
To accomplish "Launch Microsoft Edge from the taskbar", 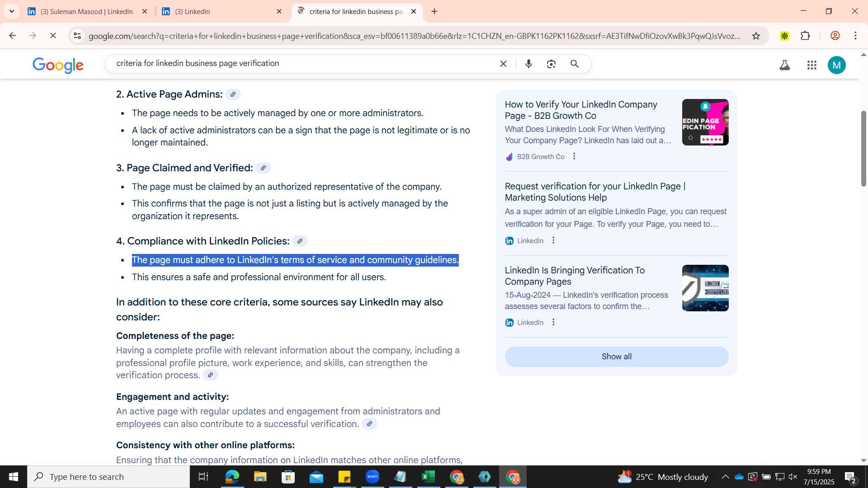I will [x=232, y=477].
